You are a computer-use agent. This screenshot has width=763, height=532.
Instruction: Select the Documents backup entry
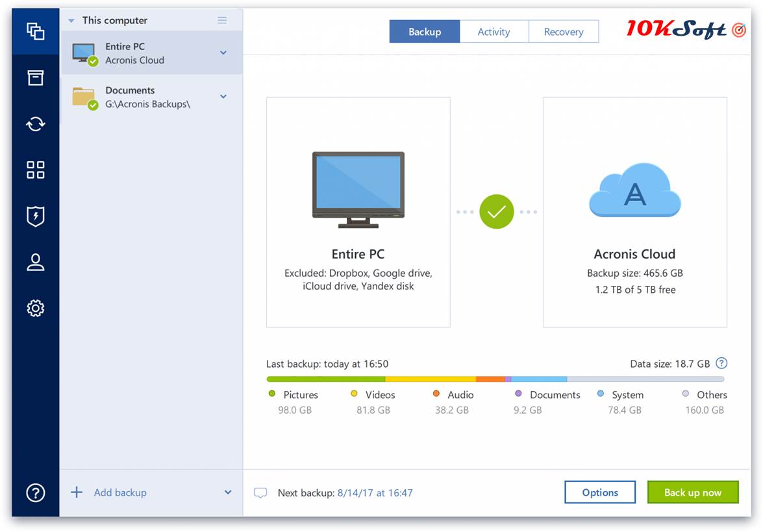tap(151, 97)
